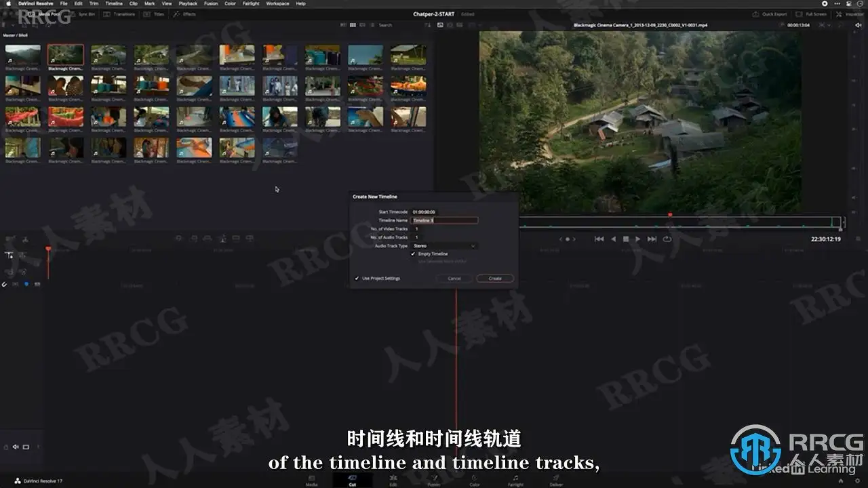
Task: Click the Source Overwrite edit icon
Action: pyautogui.click(x=250, y=238)
